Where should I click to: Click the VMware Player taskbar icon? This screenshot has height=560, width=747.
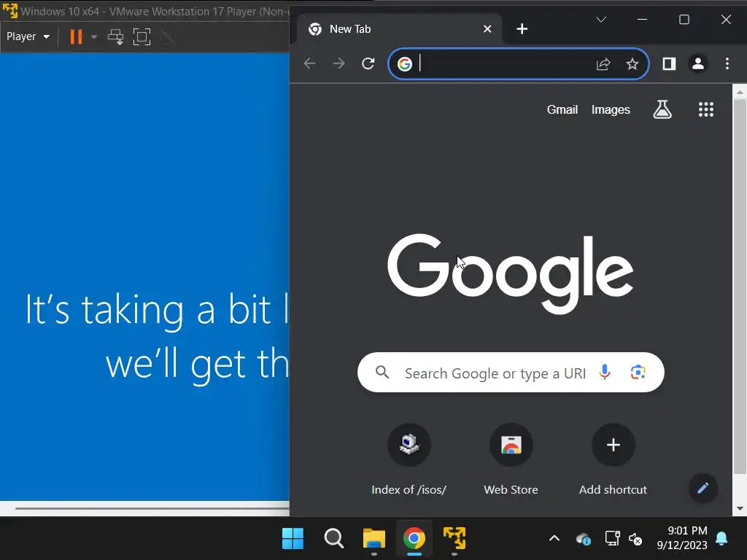tap(454, 539)
